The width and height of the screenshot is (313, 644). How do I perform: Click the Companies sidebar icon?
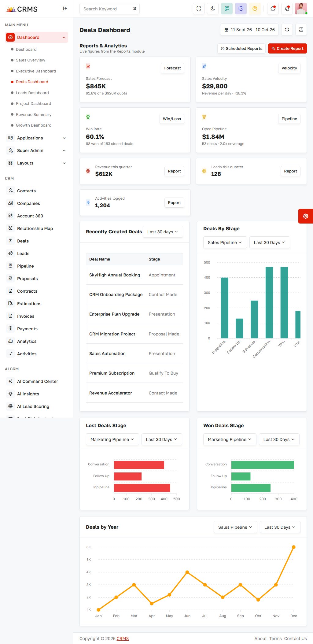(x=10, y=203)
